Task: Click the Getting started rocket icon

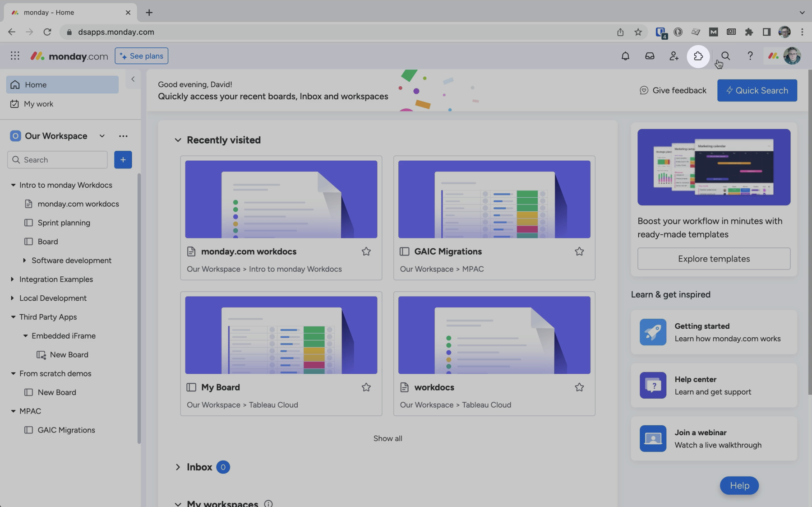Action: point(653,332)
